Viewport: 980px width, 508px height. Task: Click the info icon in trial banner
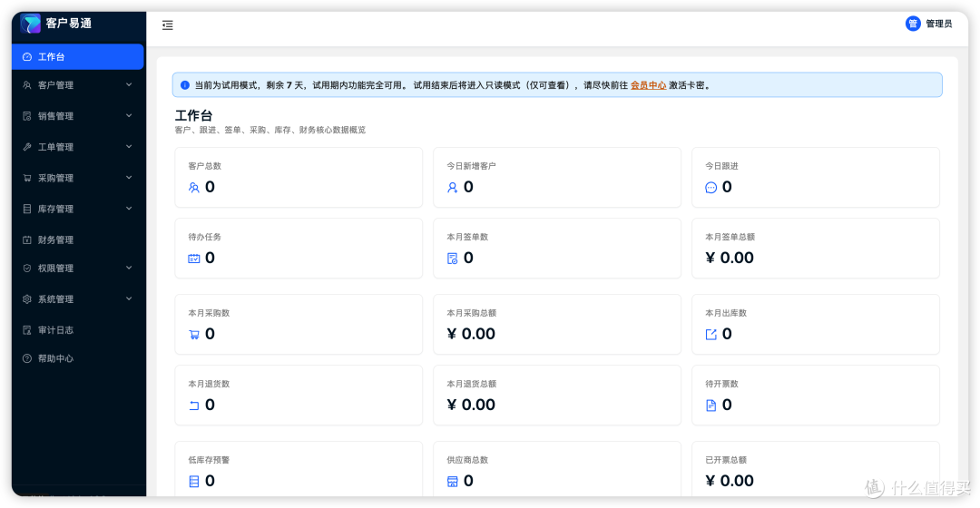pos(185,85)
